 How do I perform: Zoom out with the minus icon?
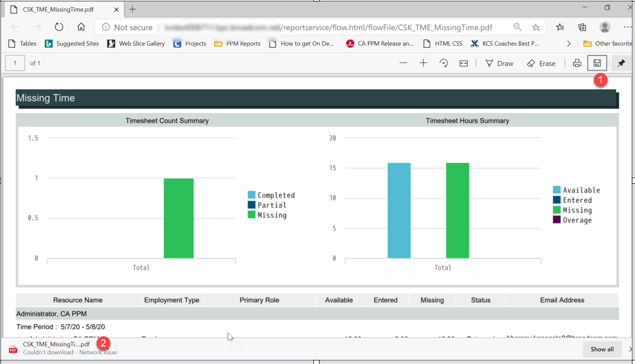coord(403,63)
